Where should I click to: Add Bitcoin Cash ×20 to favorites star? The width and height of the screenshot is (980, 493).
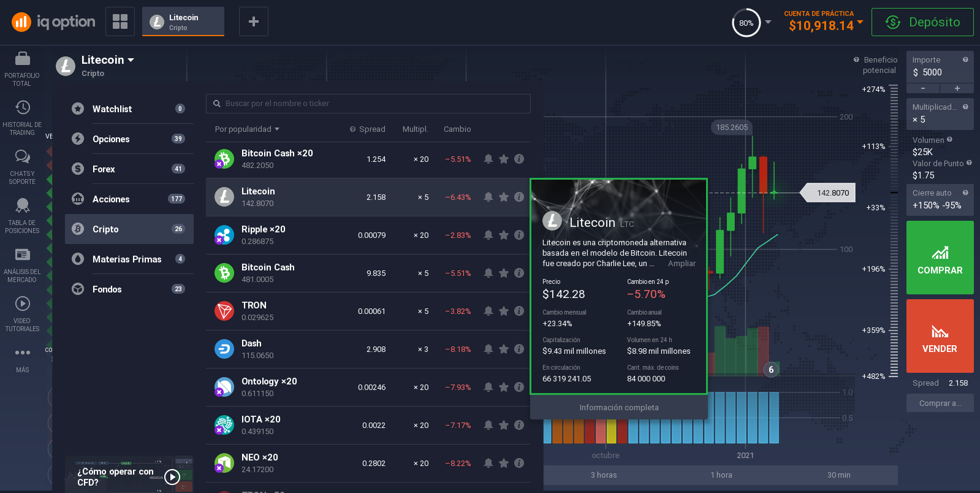coord(504,159)
